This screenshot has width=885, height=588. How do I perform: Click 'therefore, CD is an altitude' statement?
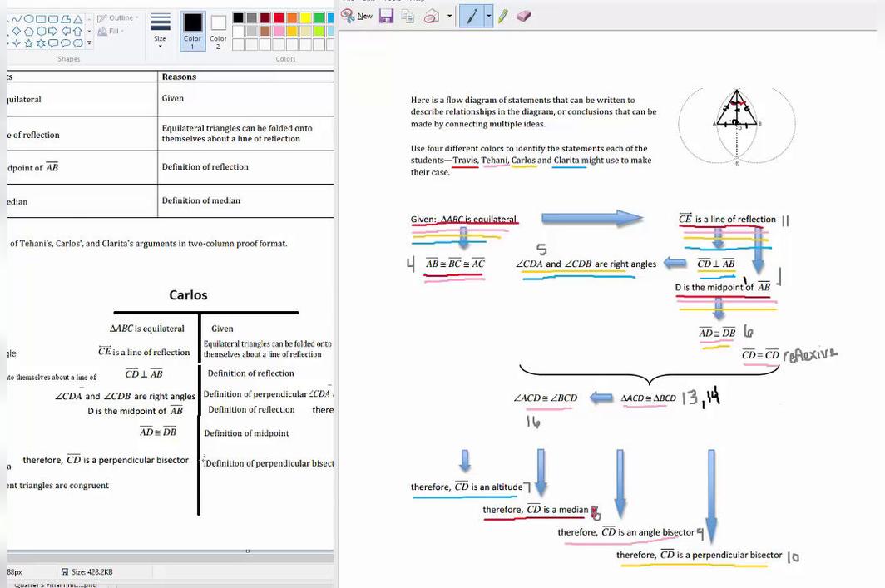pos(467,487)
